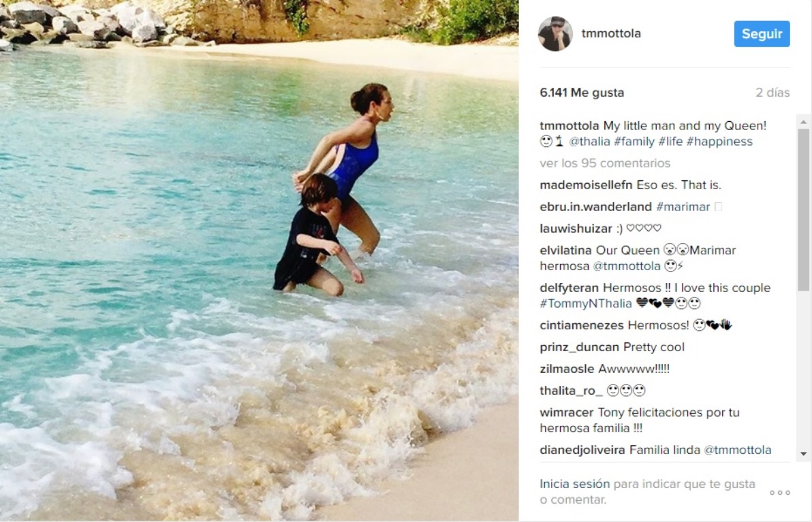Open the #family hashtag
Viewport: 812px width, 522px height.
(634, 142)
